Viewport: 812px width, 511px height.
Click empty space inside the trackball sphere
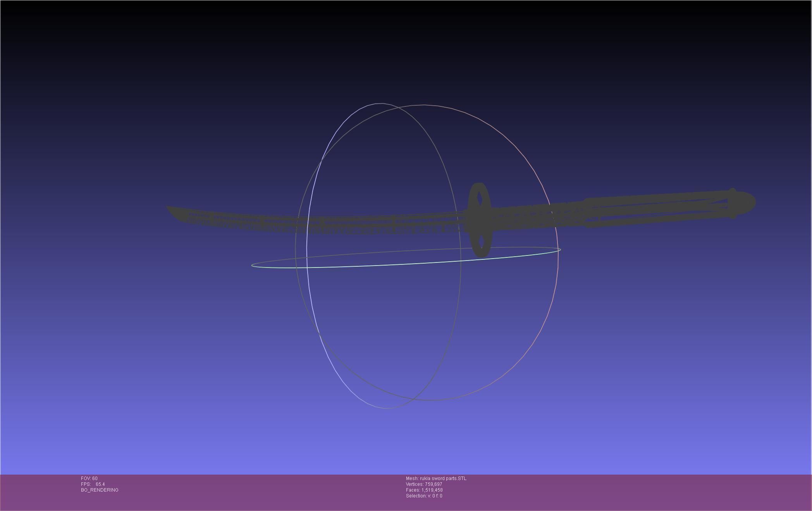point(387,329)
